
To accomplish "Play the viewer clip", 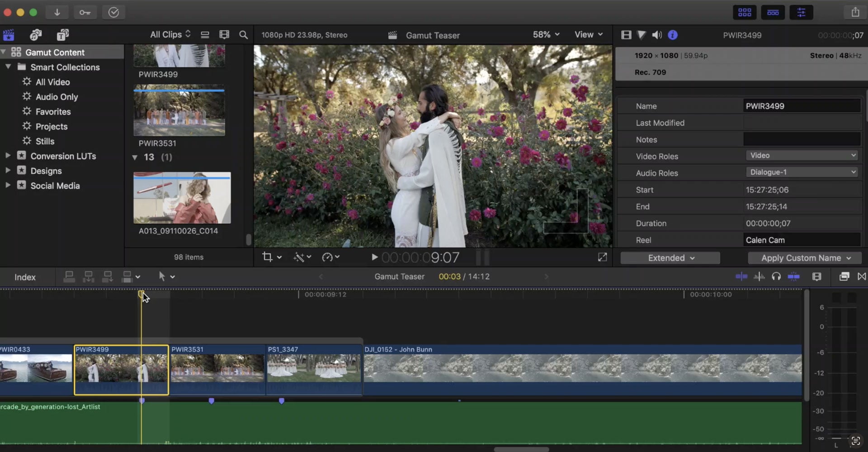I will (374, 257).
